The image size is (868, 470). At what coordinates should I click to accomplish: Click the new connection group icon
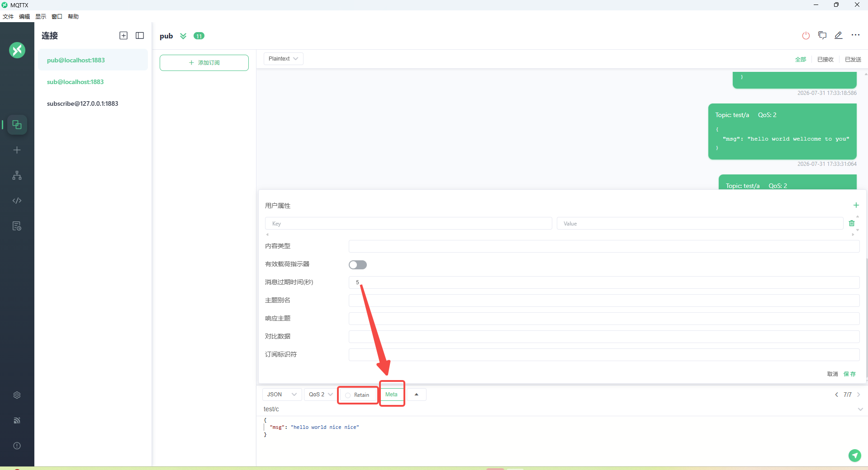123,36
